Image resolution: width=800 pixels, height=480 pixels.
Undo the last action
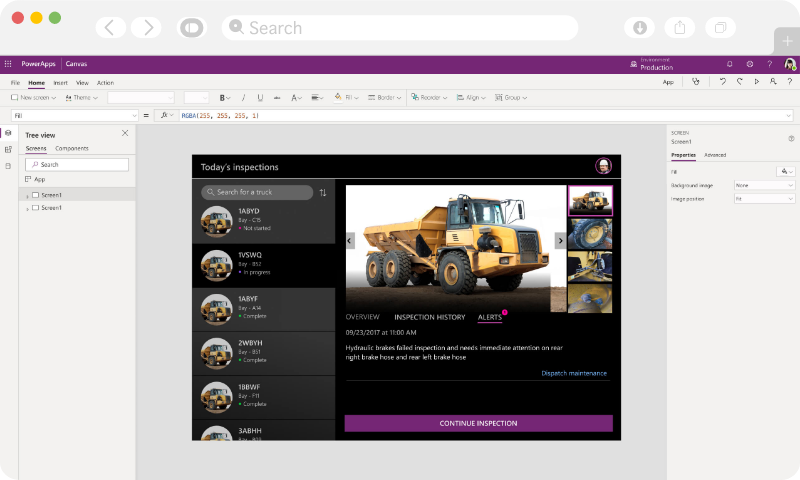722,82
